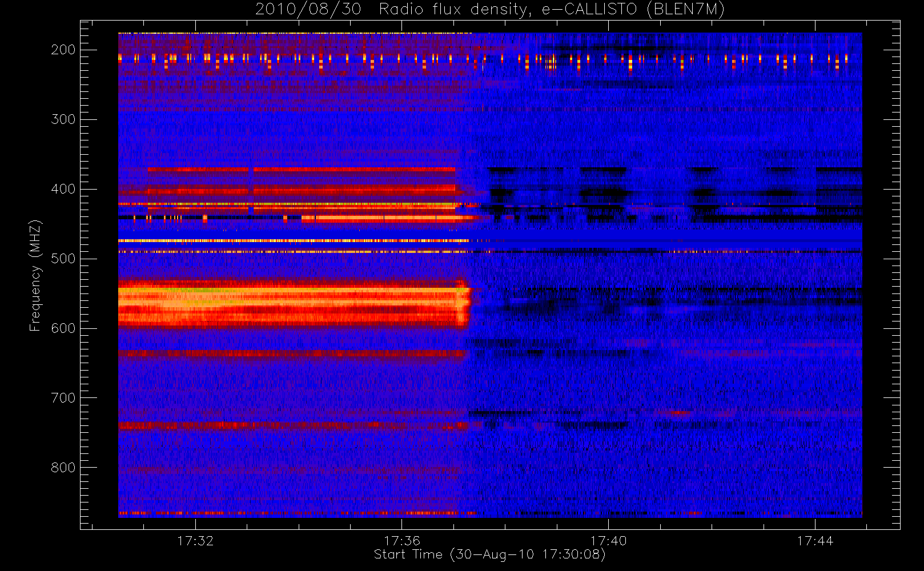Click the 17:36 time tick label

point(402,541)
